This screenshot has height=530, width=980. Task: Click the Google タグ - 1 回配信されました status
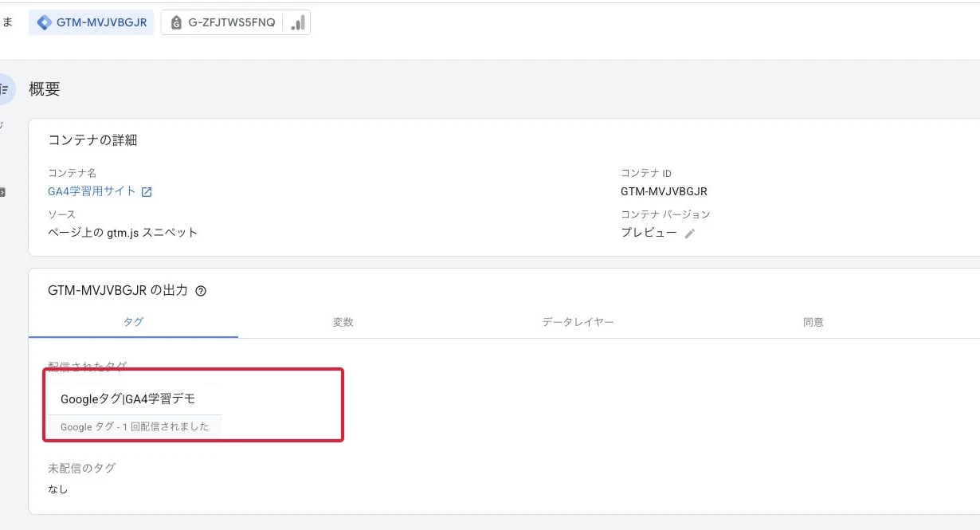[135, 426]
